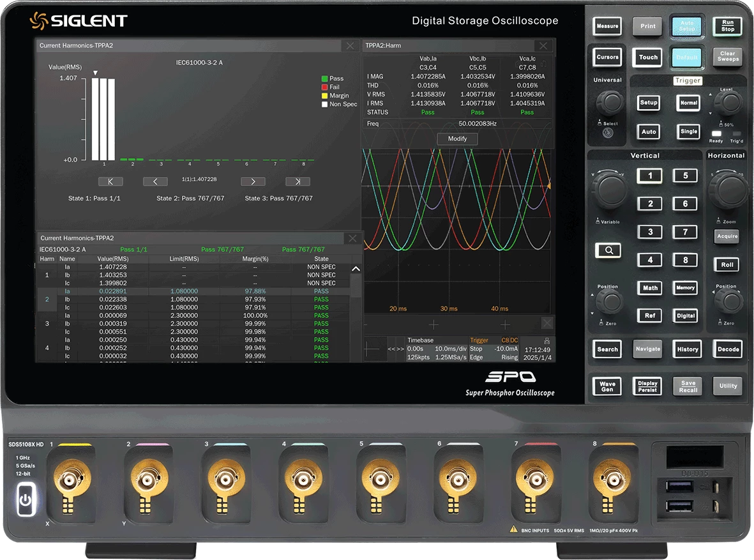Click the Limit(RMS) column header

click(x=184, y=259)
